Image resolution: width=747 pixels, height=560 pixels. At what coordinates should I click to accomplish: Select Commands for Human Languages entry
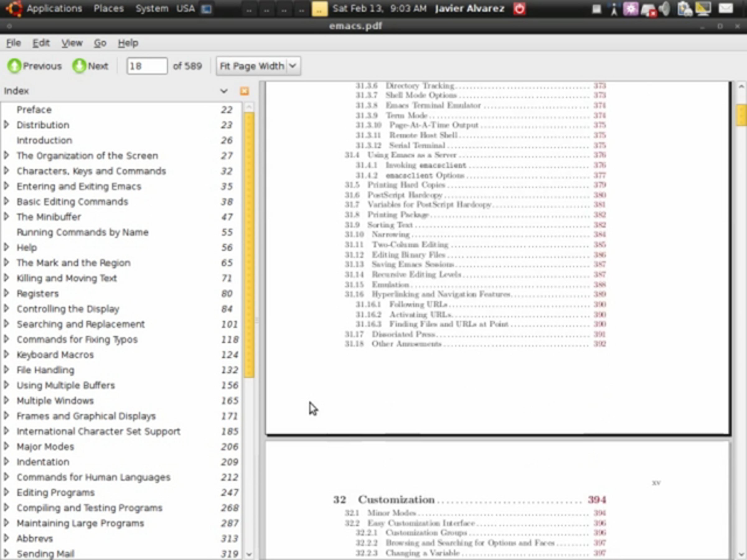pos(94,477)
